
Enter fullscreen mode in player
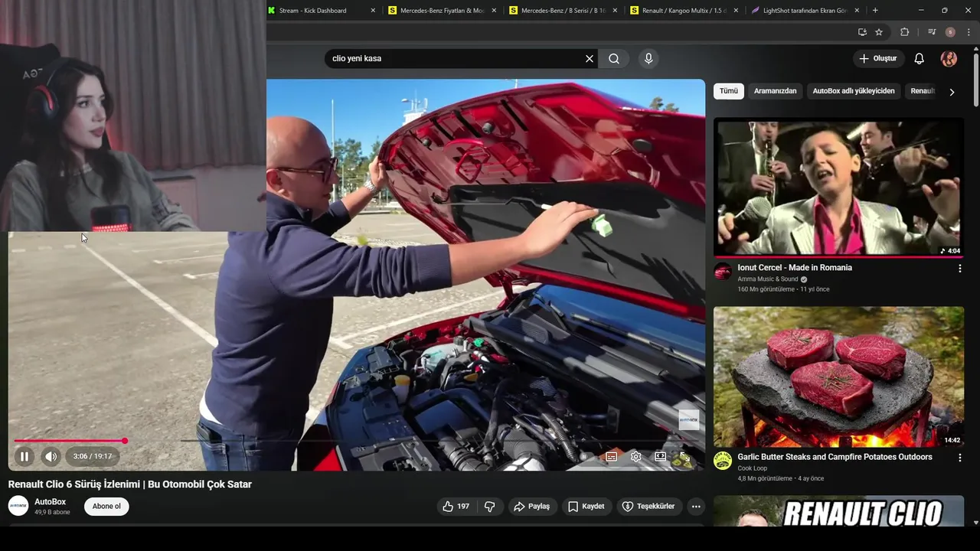(x=684, y=458)
